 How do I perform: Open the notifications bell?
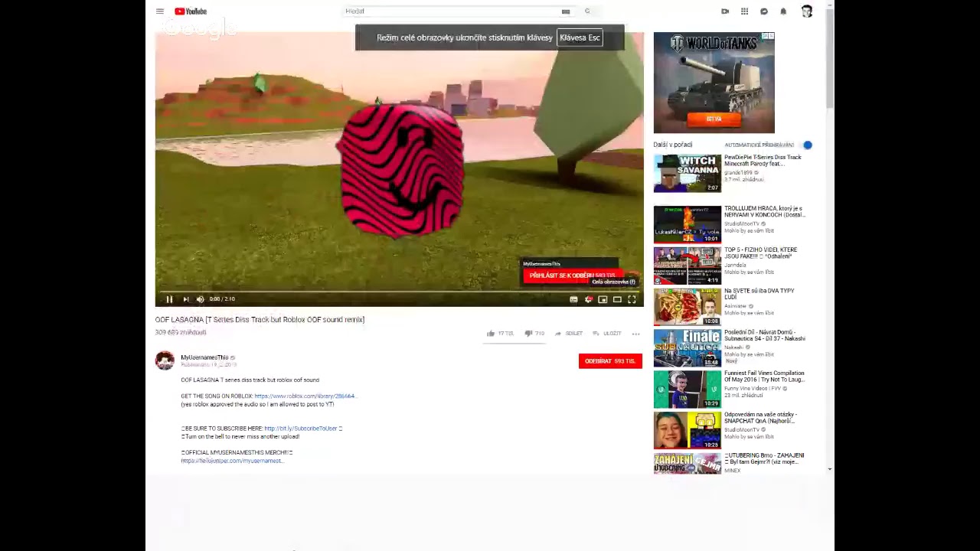pyautogui.click(x=783, y=11)
